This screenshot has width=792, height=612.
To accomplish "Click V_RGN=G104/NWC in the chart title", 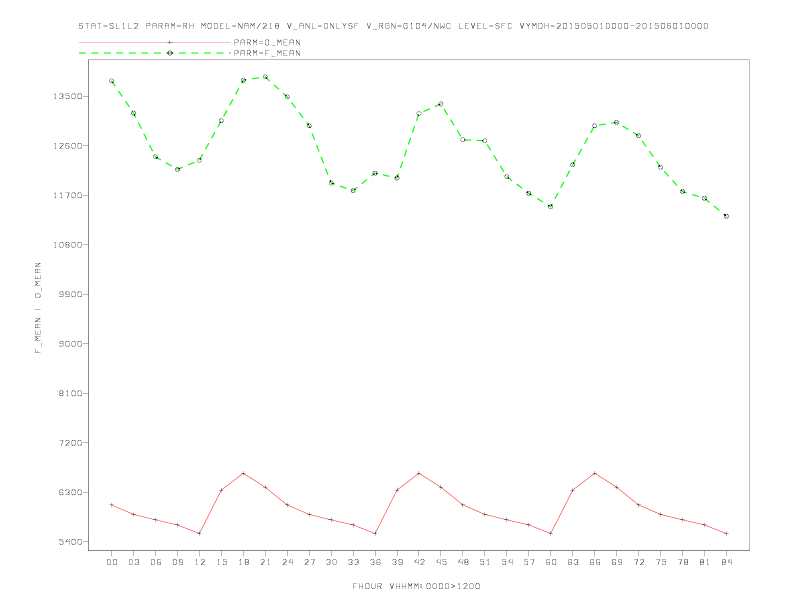I will point(409,26).
